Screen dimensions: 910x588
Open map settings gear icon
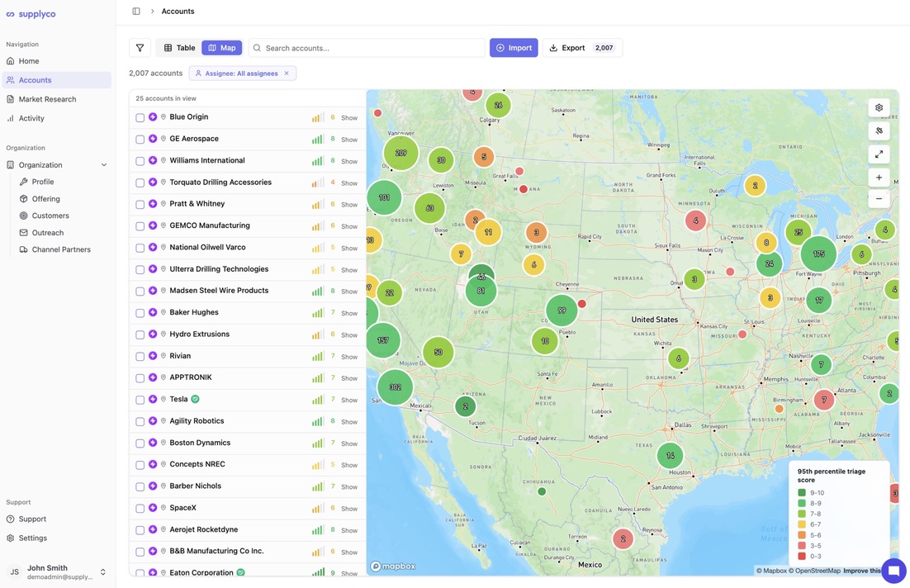(x=879, y=107)
